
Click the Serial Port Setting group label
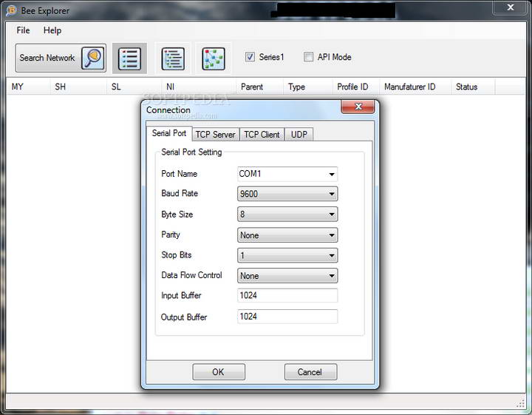click(x=191, y=152)
